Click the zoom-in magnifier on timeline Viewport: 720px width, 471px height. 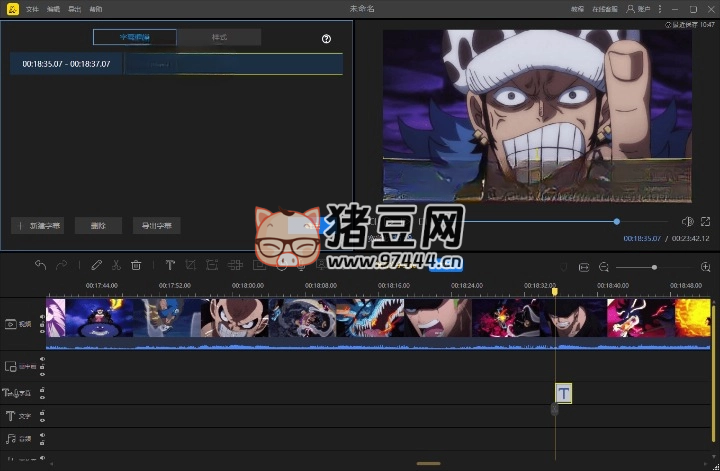pyautogui.click(x=705, y=267)
